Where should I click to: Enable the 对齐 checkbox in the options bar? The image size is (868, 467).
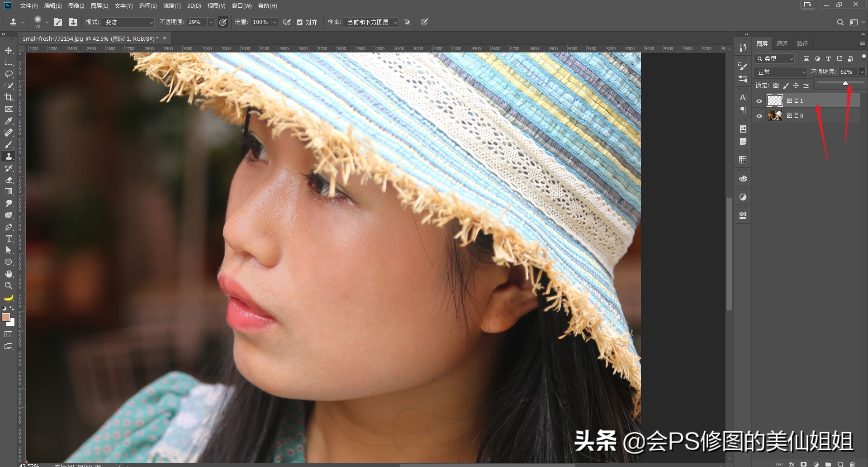point(299,22)
